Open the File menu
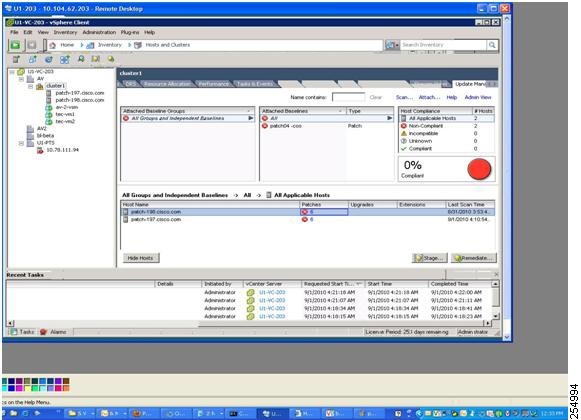Viewport: 581px width, 420px height. (x=14, y=33)
